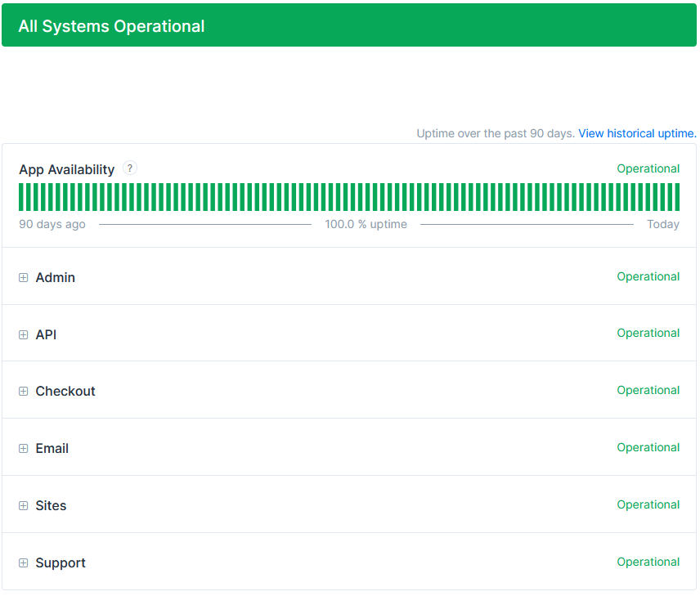
Task: Click the Email component name
Action: [x=52, y=448]
